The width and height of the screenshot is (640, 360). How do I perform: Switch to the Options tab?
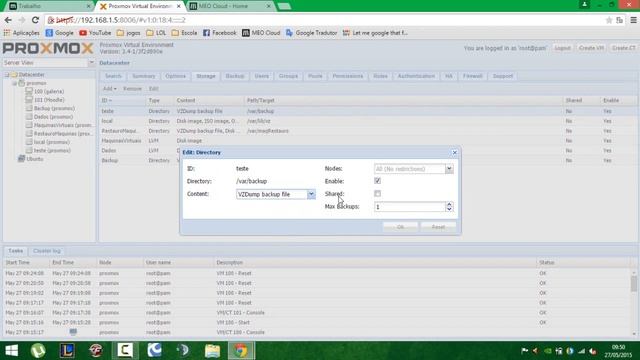[x=176, y=76]
